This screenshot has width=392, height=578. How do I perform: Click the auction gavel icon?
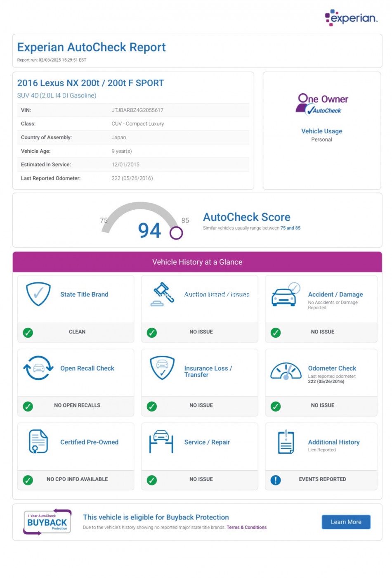click(162, 294)
